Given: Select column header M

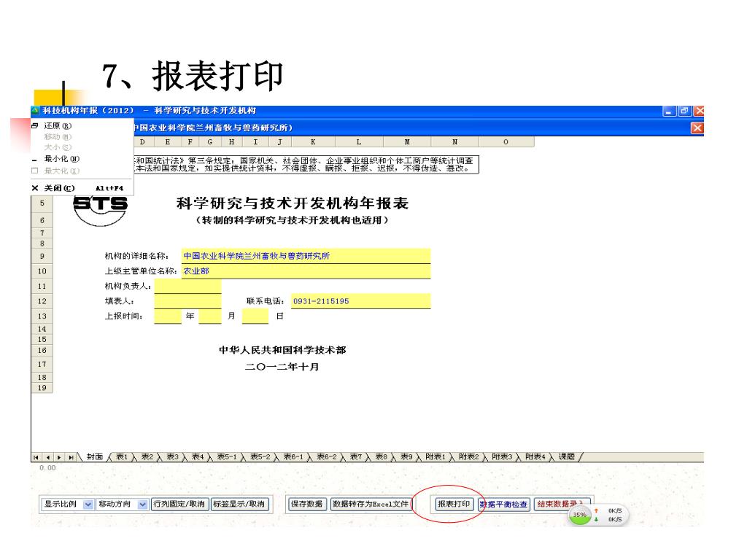Looking at the screenshot, I should [407, 142].
